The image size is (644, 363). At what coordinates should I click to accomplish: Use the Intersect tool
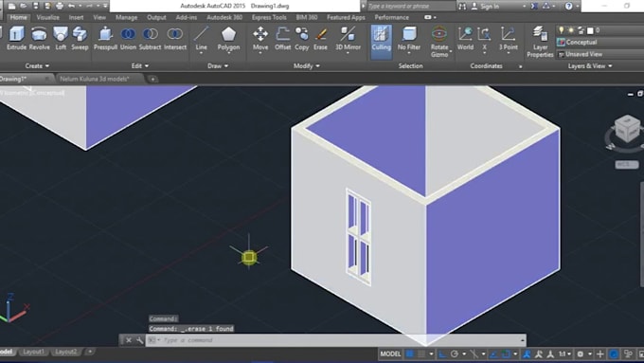(175, 38)
